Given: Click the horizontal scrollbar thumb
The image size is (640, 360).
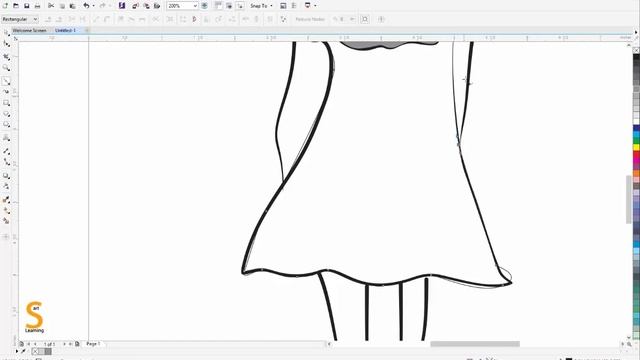Looking at the screenshot, I should 475,344.
